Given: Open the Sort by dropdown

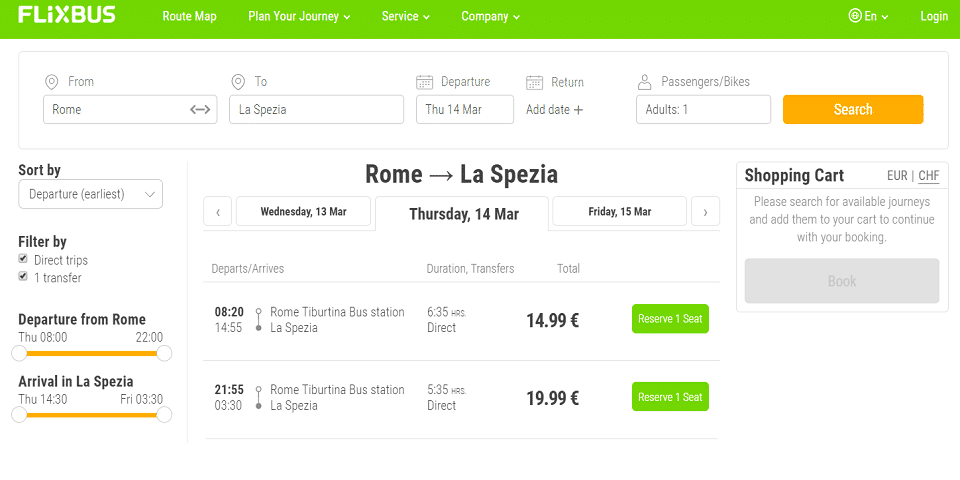Looking at the screenshot, I should coord(91,194).
